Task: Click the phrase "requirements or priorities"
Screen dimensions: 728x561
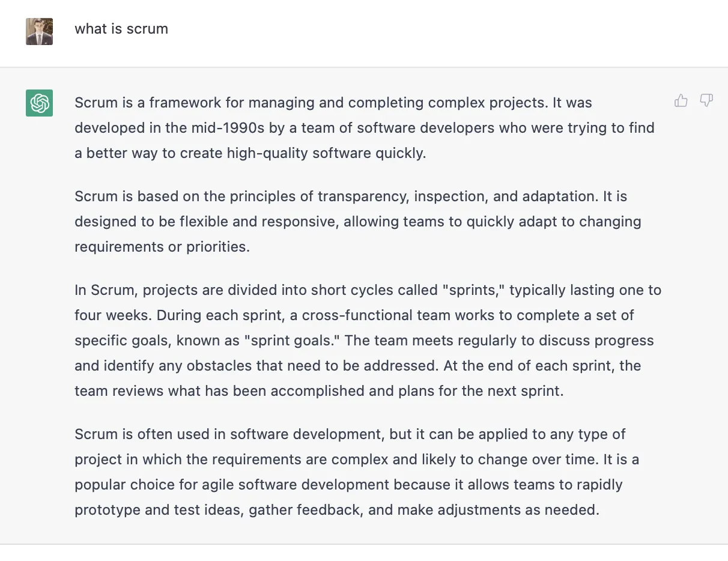Action: 161,247
